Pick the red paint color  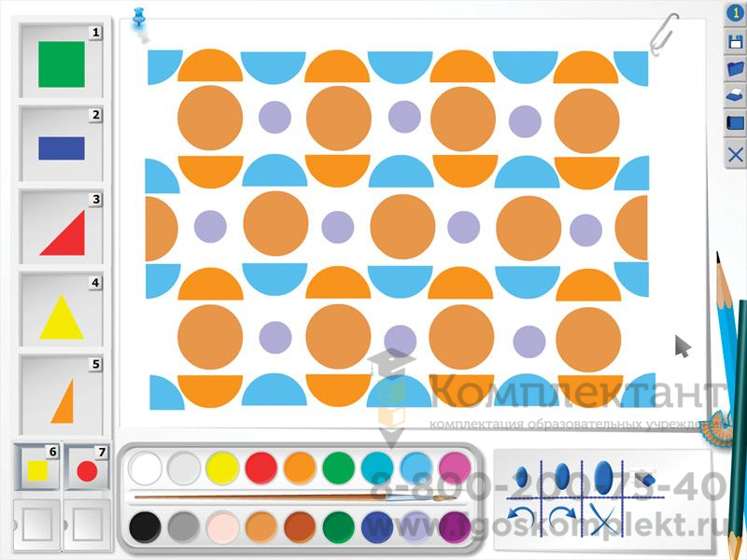[261, 469]
